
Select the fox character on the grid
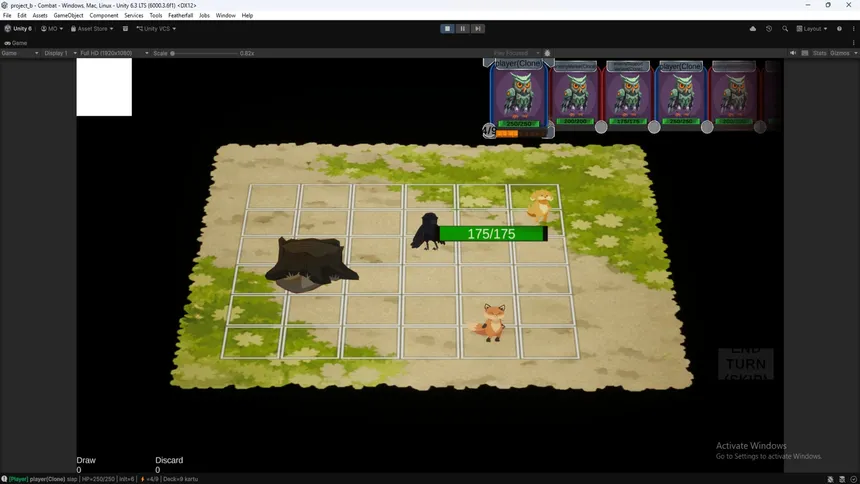pos(492,323)
